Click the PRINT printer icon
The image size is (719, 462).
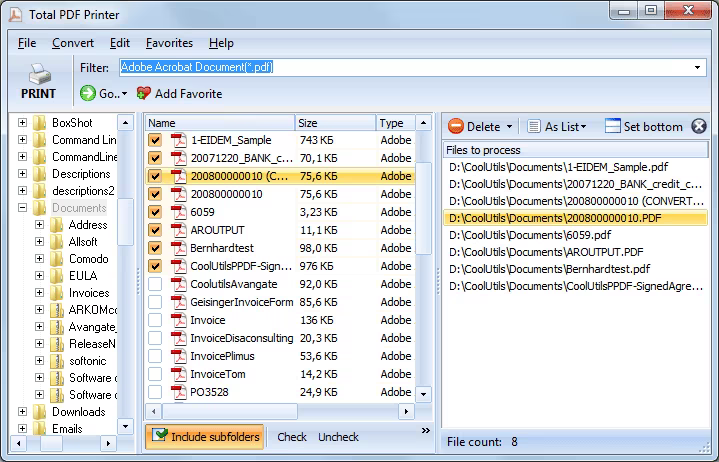[x=38, y=74]
